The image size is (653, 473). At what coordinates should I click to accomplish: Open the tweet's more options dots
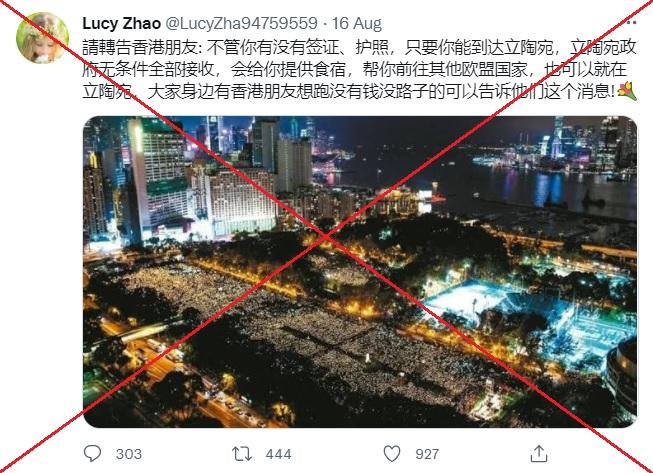click(632, 22)
